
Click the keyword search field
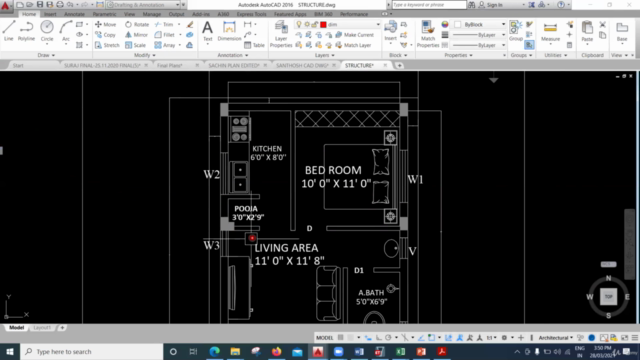(x=429, y=5)
